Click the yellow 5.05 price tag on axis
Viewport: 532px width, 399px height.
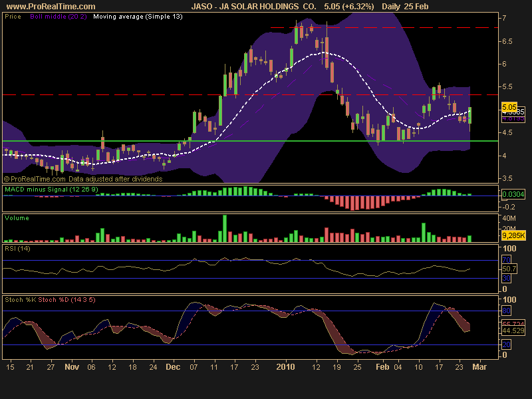509,107
